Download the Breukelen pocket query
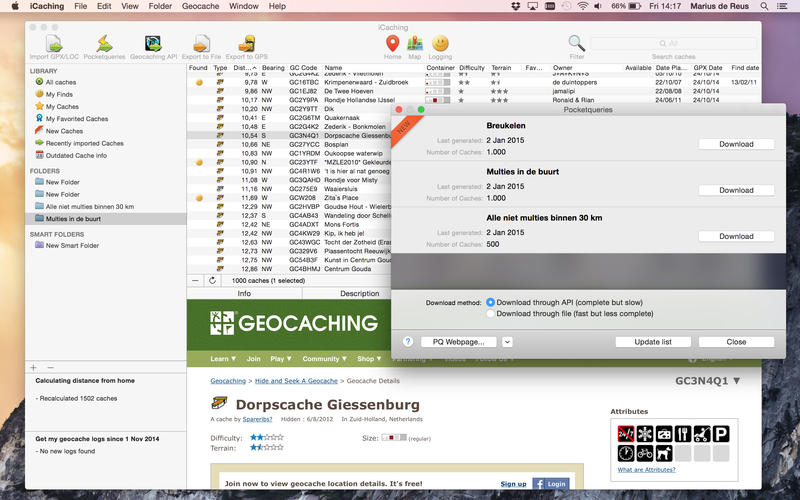 [x=736, y=144]
